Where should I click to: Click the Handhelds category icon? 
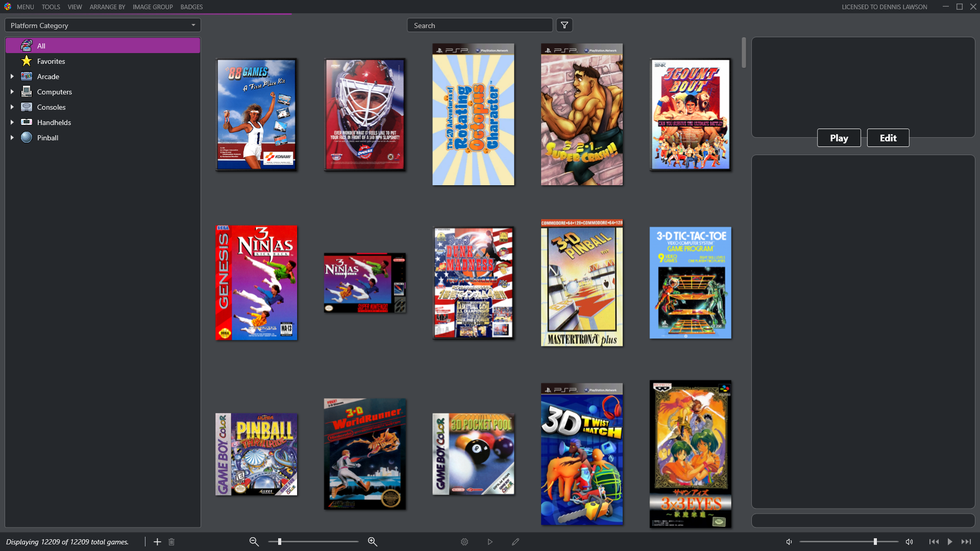coord(27,122)
